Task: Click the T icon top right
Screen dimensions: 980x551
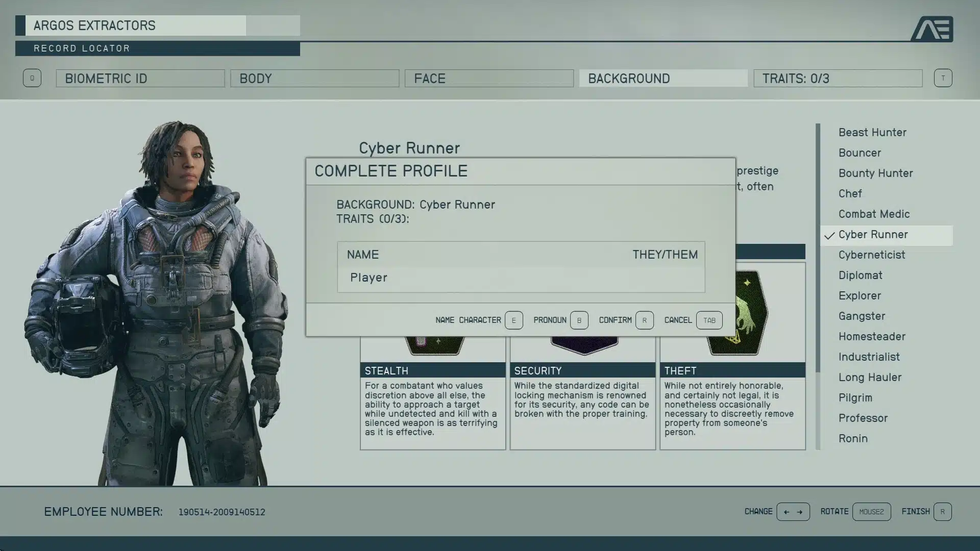Action: click(943, 78)
